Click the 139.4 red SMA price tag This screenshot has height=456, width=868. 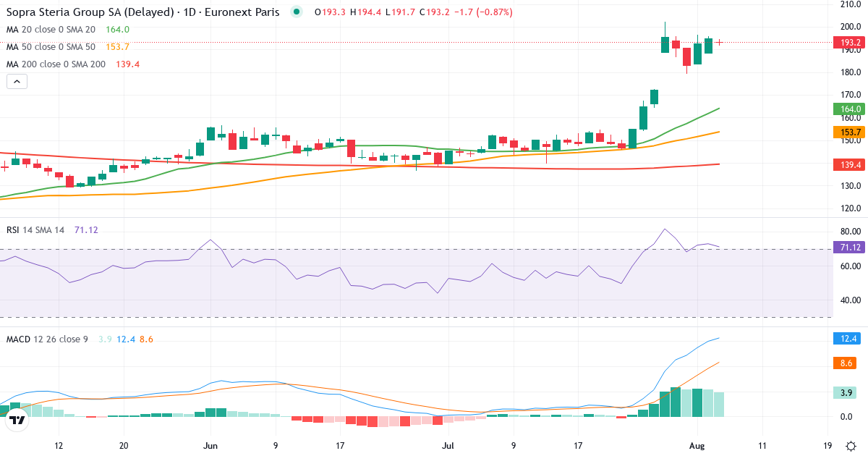coord(849,164)
